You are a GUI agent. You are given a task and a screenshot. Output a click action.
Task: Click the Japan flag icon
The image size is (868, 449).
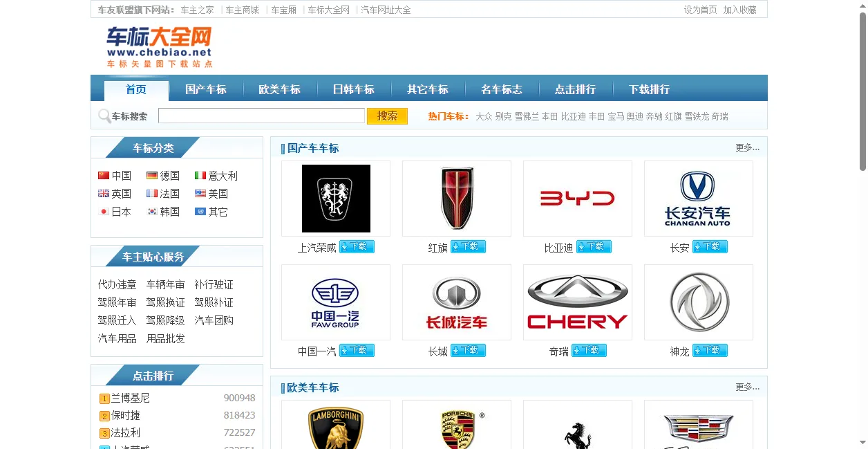coord(104,212)
